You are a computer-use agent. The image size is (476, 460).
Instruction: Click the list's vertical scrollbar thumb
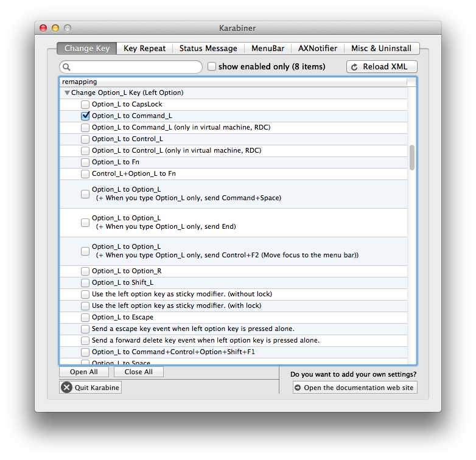[x=412, y=158]
